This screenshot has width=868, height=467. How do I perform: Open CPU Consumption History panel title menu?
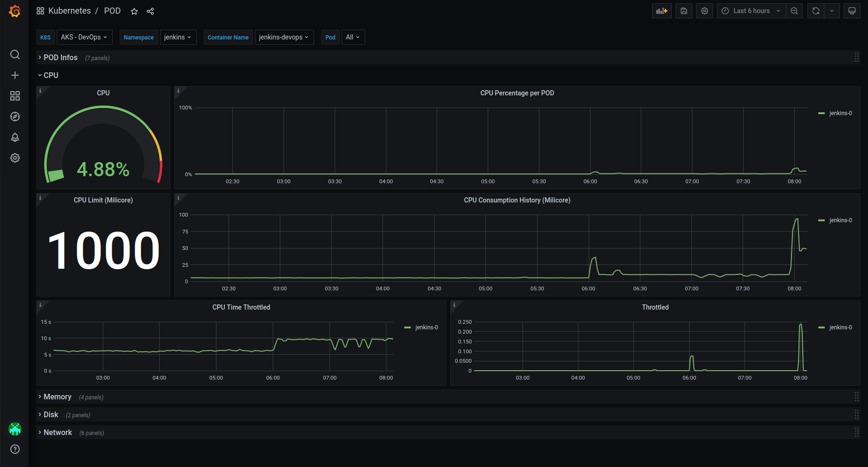517,200
